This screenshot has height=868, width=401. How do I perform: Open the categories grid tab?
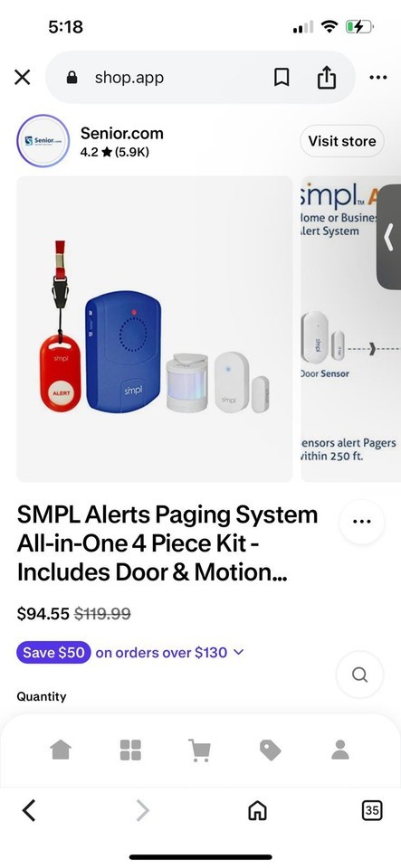coord(130,750)
